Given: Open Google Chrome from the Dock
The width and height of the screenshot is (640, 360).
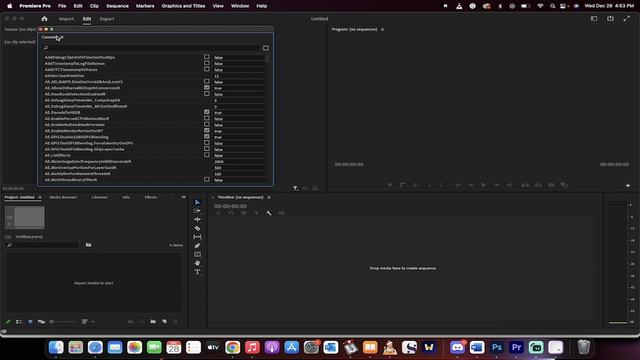Looking at the screenshot, I should point(233,347).
